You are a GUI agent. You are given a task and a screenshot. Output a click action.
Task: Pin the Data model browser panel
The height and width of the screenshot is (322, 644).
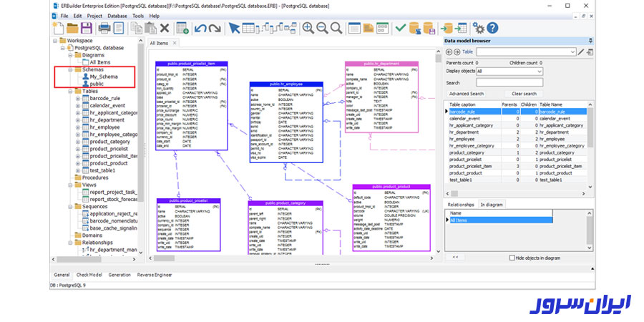[x=590, y=41]
